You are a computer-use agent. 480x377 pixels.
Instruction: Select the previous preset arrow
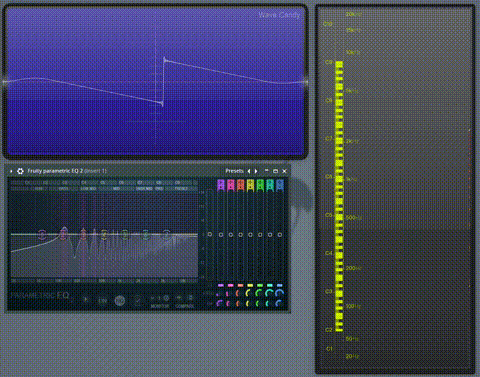pos(249,171)
